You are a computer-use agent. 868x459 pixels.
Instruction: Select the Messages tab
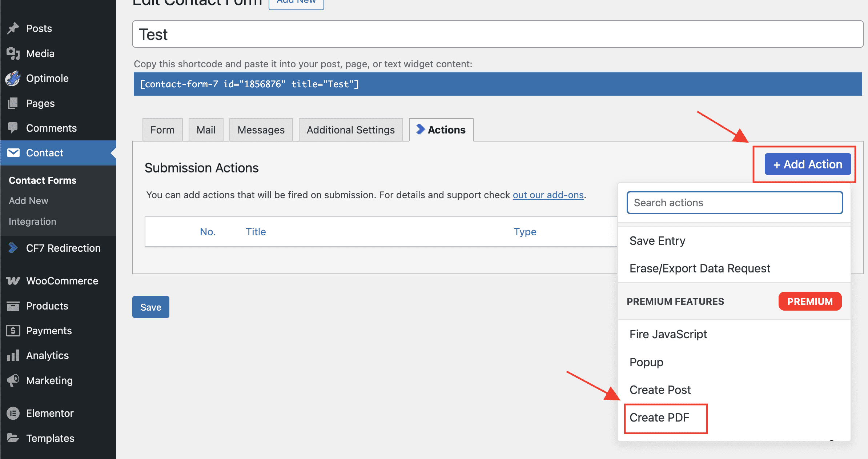[261, 130]
